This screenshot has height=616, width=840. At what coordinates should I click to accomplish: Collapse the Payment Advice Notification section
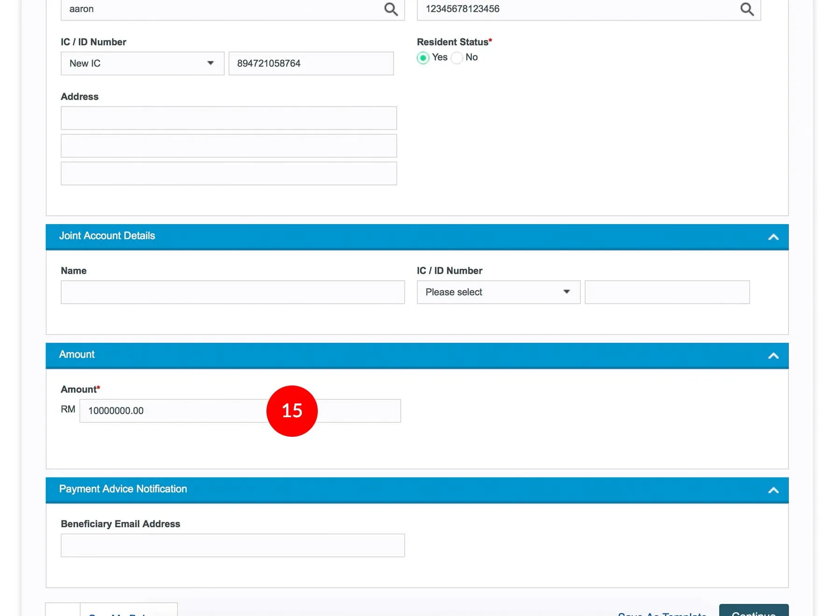pyautogui.click(x=773, y=490)
